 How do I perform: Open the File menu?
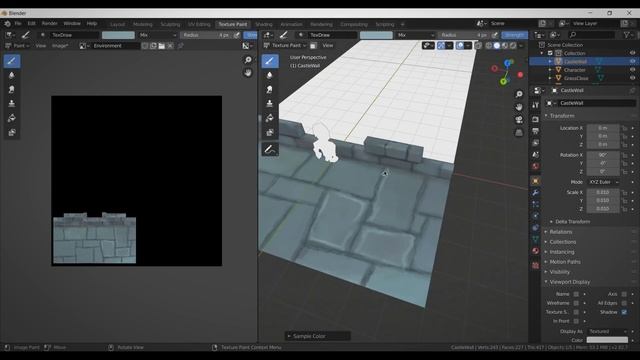[18, 24]
